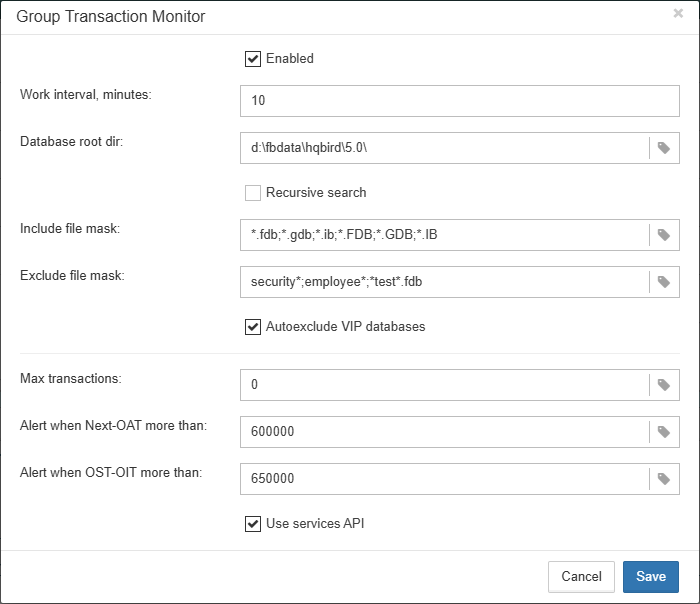This screenshot has height=604, width=700.
Task: Click the Alert when Next-OAT value field
Action: click(x=445, y=432)
